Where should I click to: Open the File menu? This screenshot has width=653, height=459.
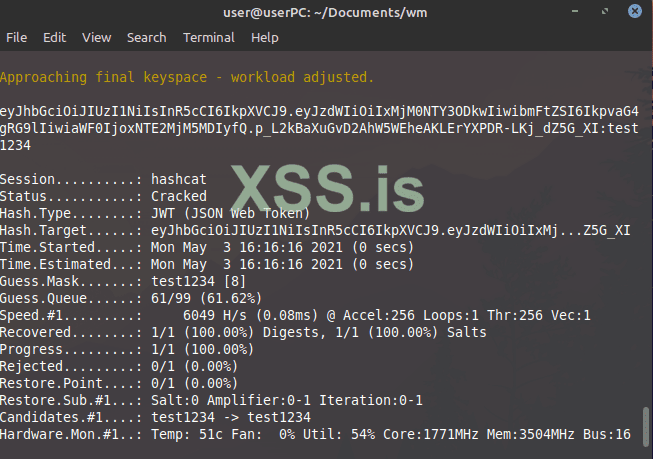17,37
